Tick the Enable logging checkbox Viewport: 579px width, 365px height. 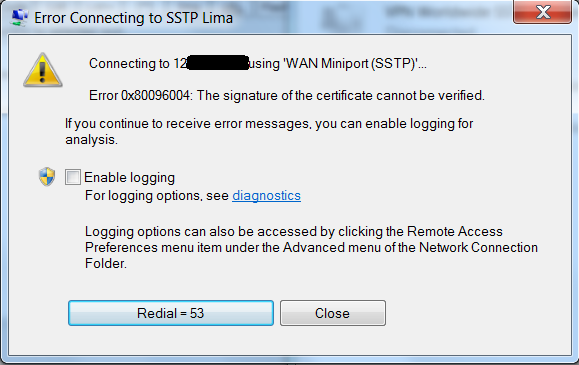tap(73, 177)
